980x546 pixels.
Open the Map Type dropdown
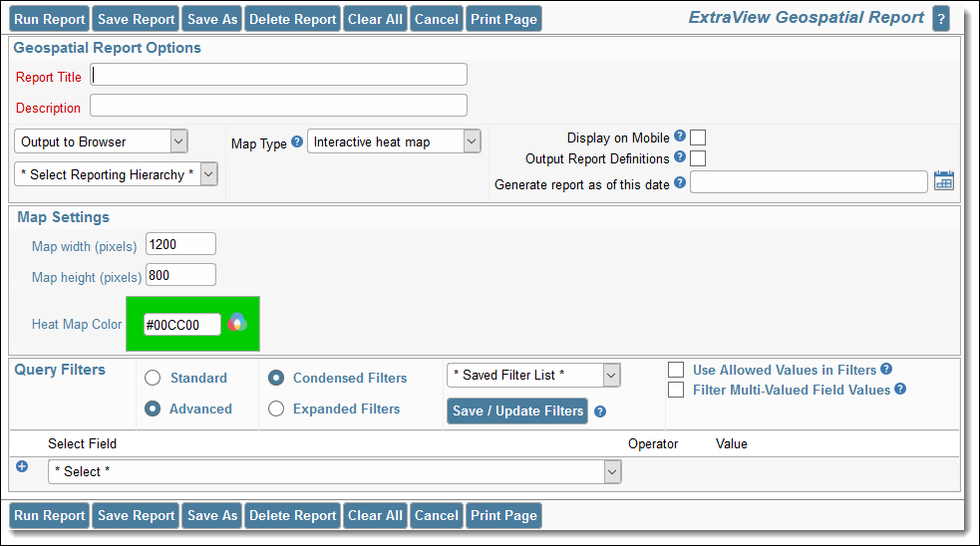tap(394, 142)
